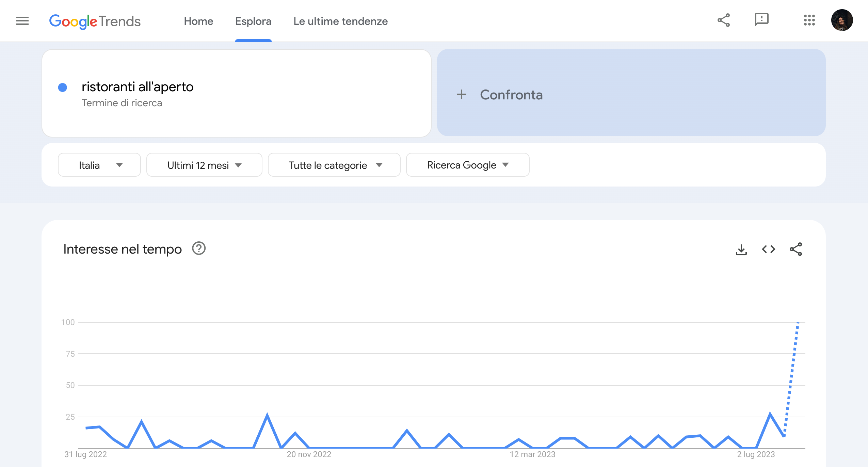Click the top header share icon
This screenshot has width=868, height=467.
coord(723,20)
